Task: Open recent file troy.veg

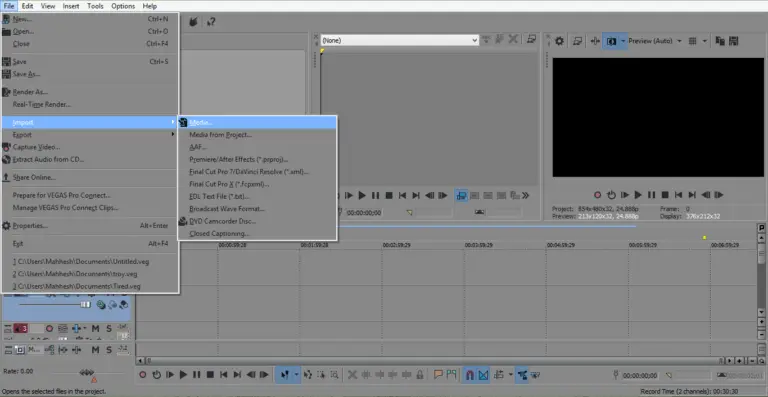Action: pos(75,274)
